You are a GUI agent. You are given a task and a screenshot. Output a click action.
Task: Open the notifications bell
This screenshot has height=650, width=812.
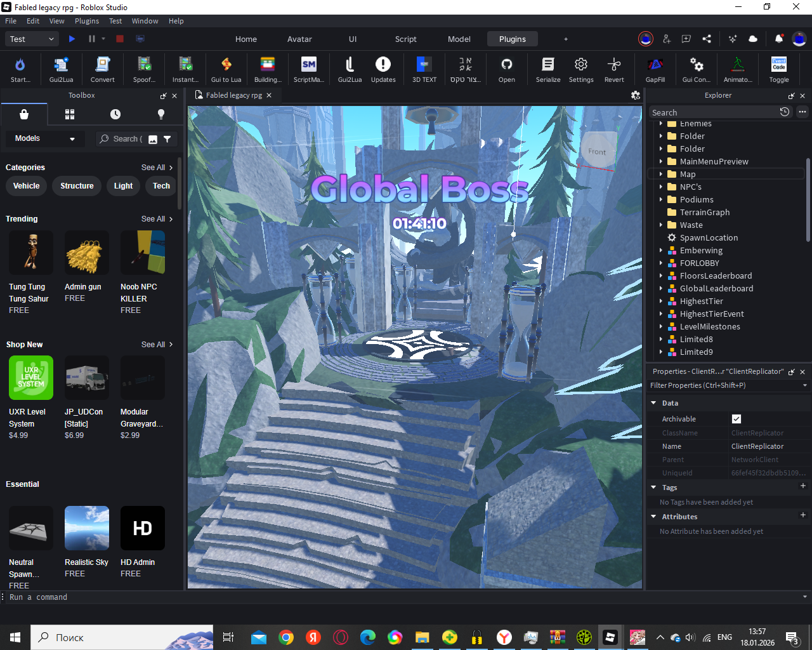point(779,39)
